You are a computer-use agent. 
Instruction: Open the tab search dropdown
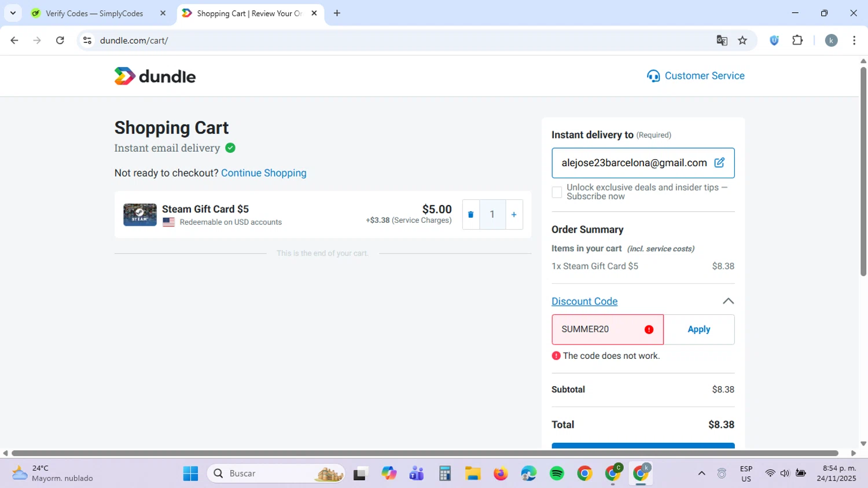pos(13,13)
